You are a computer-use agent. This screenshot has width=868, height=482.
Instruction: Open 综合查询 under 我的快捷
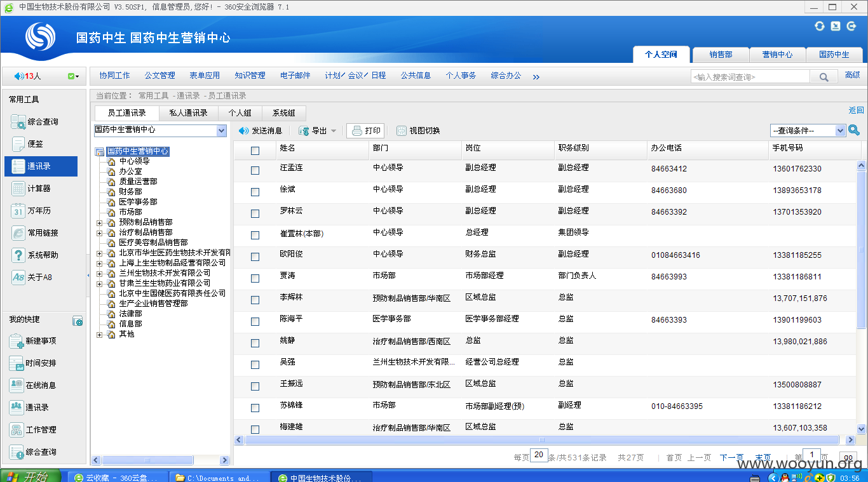click(x=33, y=452)
